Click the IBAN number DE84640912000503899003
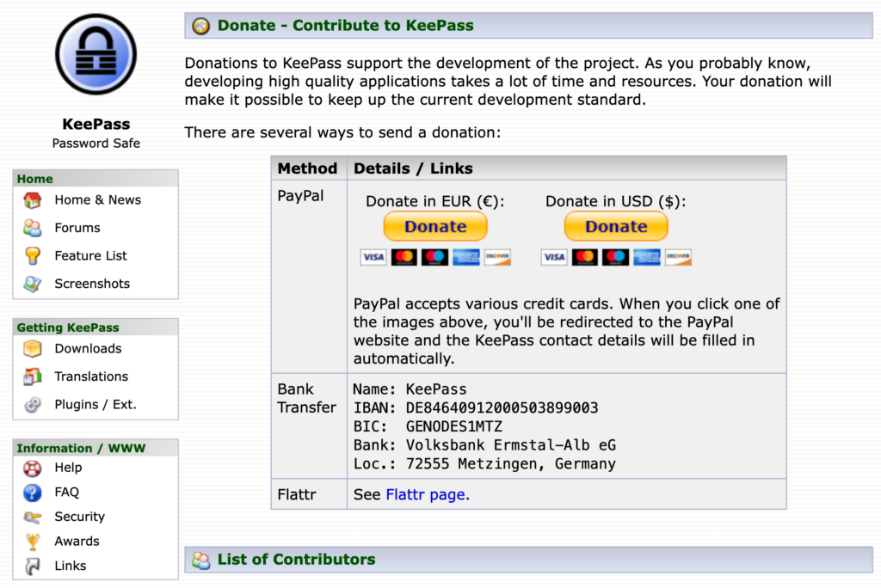881x588 pixels. click(x=502, y=408)
